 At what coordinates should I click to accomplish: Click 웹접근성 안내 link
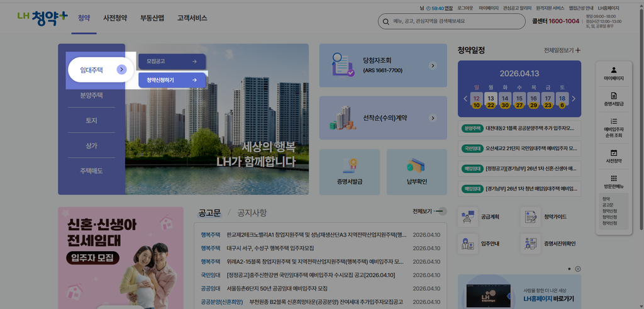pos(581,8)
